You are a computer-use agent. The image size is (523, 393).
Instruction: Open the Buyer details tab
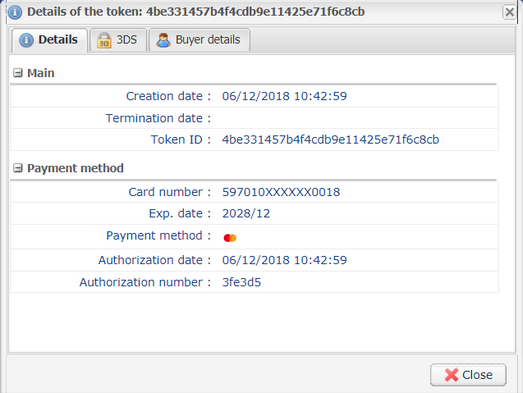[x=199, y=40]
